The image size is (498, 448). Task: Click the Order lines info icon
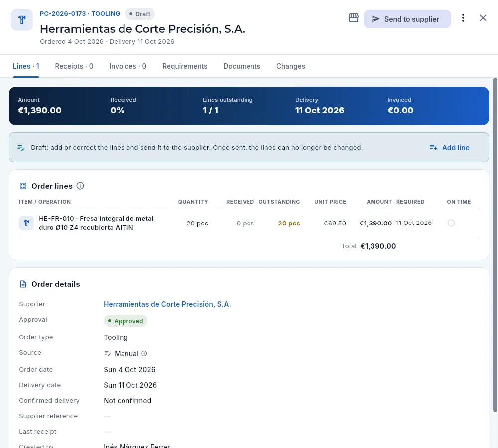[x=80, y=186]
